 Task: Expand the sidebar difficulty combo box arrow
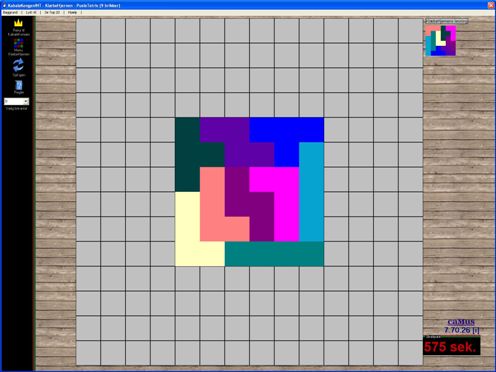click(26, 101)
